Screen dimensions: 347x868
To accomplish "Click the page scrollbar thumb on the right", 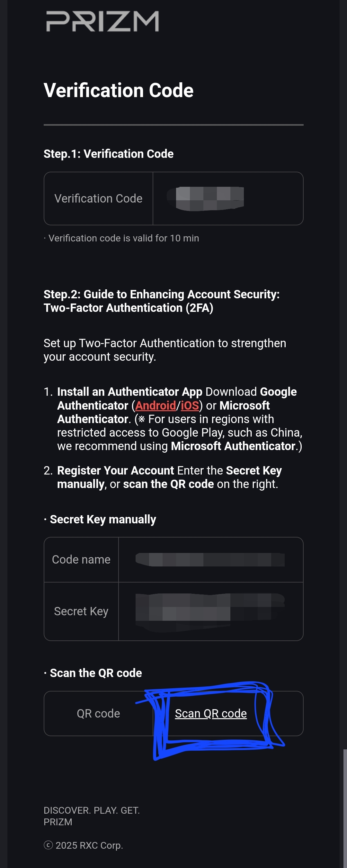I will [x=345, y=808].
